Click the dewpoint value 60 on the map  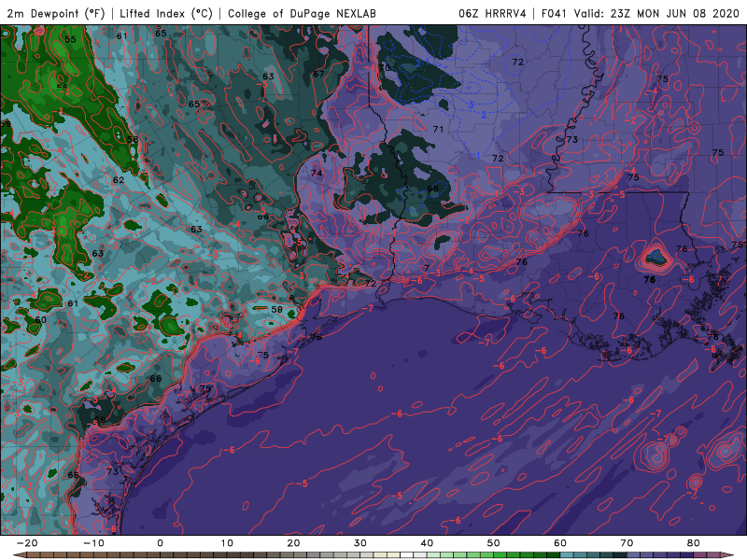click(x=41, y=319)
